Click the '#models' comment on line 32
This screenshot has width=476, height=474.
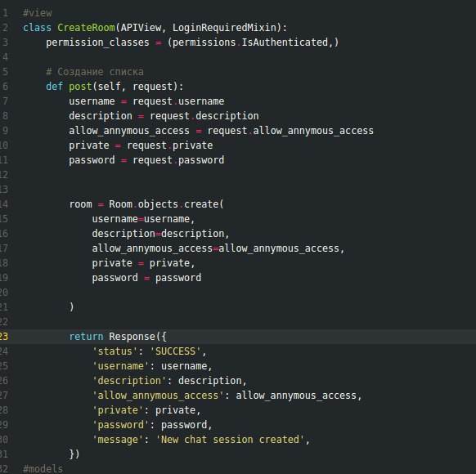[x=43, y=469]
